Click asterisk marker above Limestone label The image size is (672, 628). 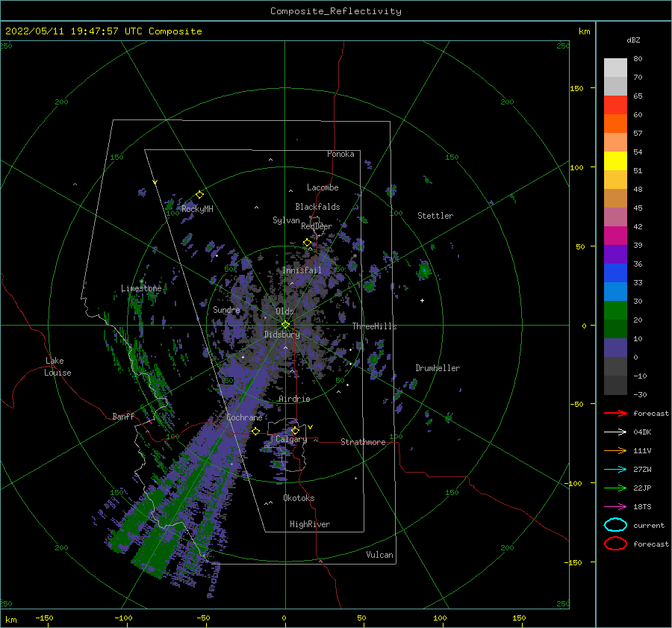[x=141, y=282]
